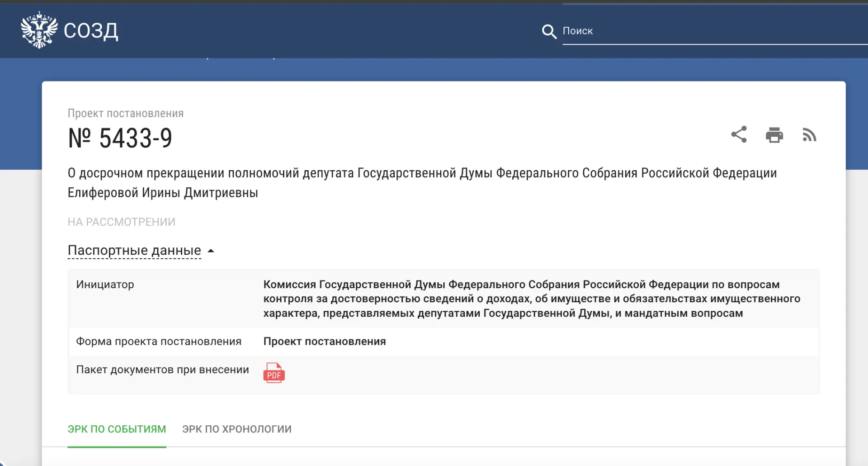This screenshot has height=466, width=868.
Task: Select the bill number № 5433-9
Action: coord(120,138)
